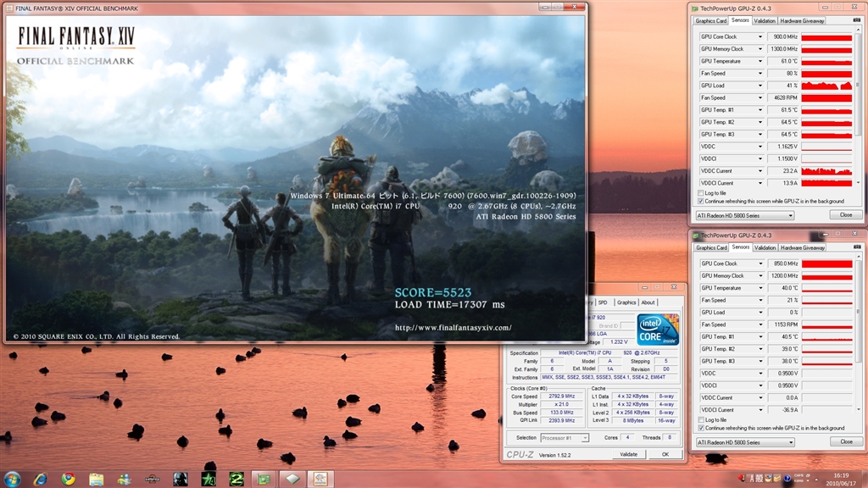Image resolution: width=868 pixels, height=488 pixels.
Task: Open Fan Speed dropdown showing 4628 RPM
Action: (760, 97)
